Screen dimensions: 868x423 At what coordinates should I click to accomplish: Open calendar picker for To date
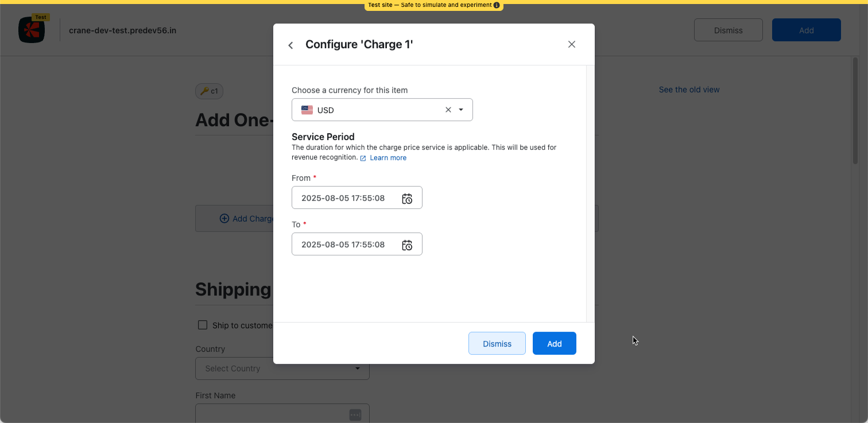click(407, 245)
